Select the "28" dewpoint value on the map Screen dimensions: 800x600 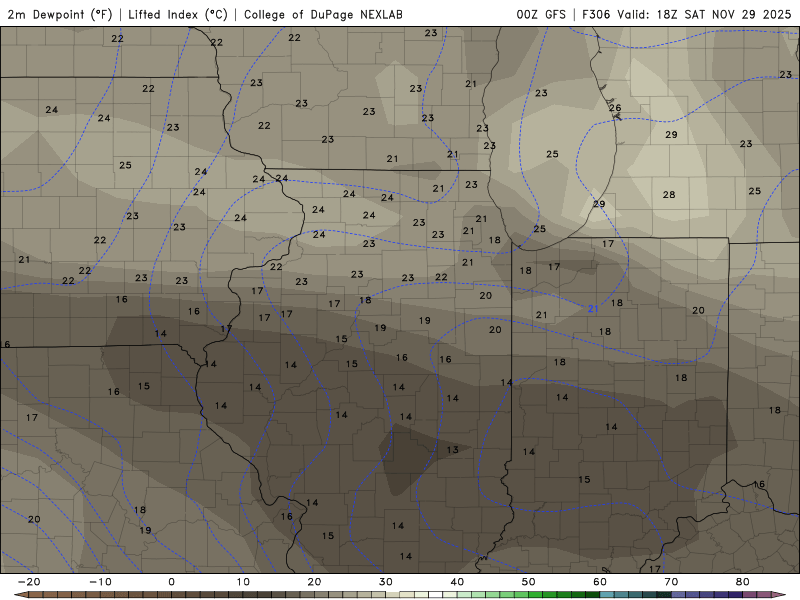coord(669,194)
